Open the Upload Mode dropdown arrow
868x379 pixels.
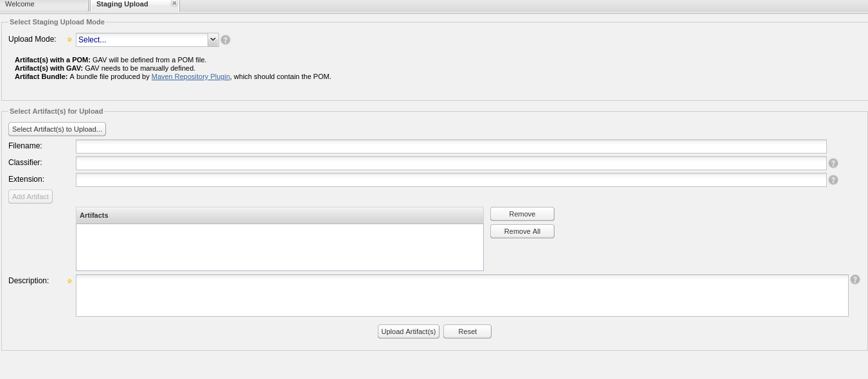coord(213,40)
